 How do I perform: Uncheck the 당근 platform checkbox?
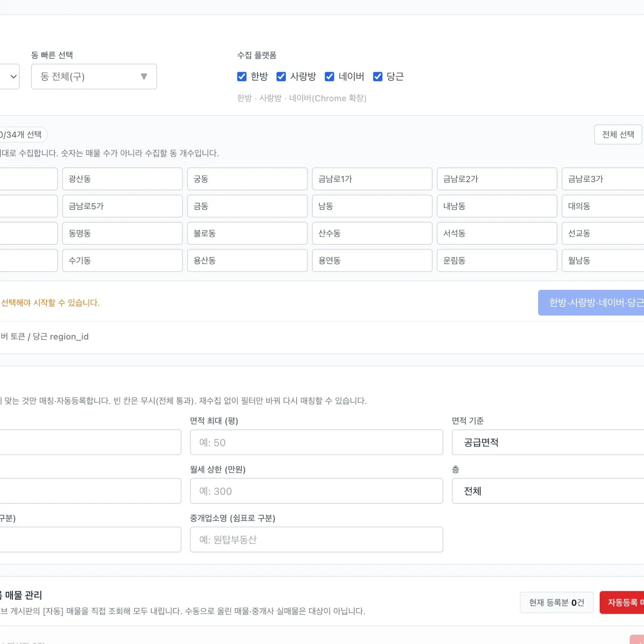point(378,76)
